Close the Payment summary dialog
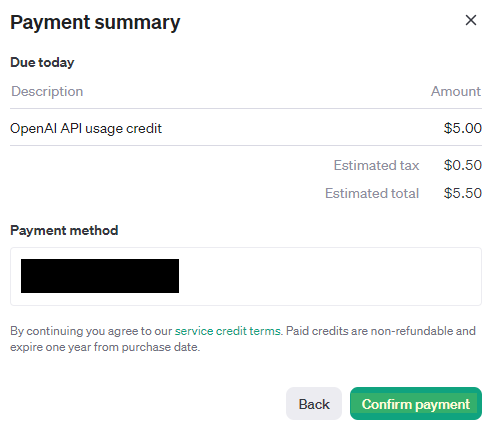The image size is (497, 435). (x=471, y=20)
